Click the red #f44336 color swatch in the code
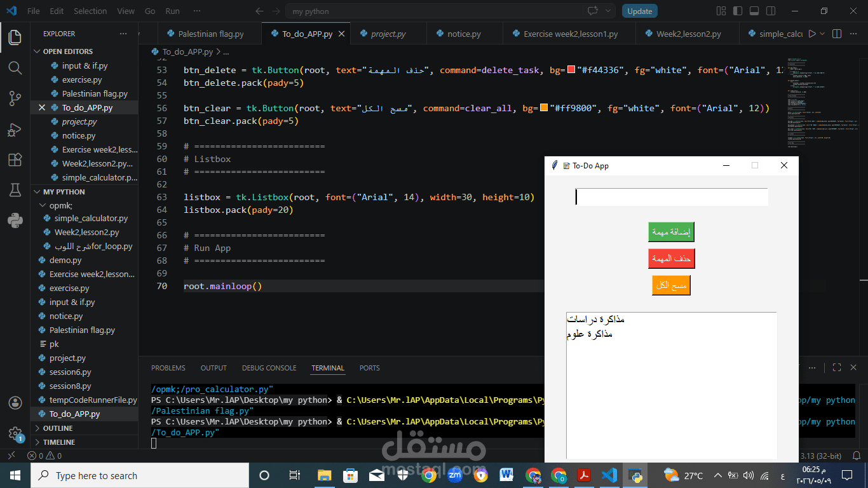 pos(571,70)
